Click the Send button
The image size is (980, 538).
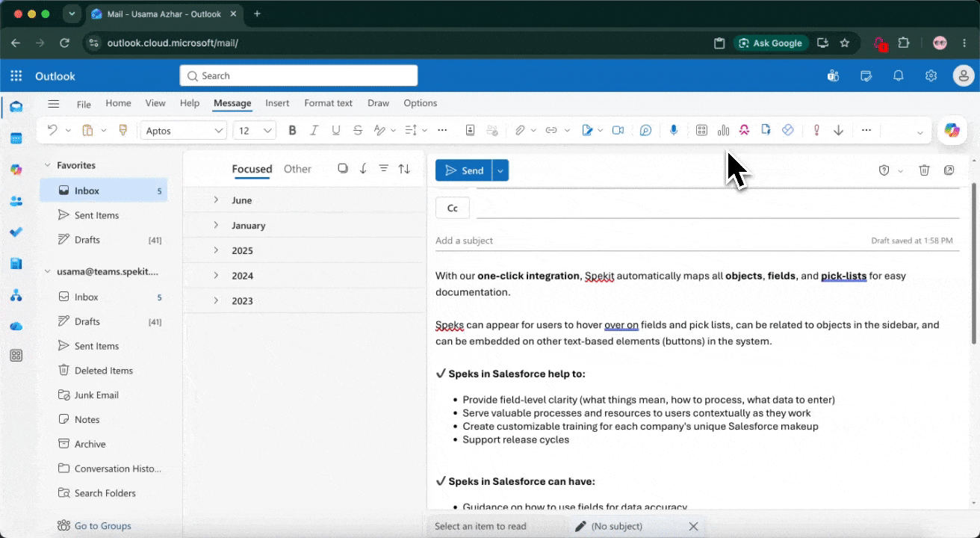pos(464,170)
